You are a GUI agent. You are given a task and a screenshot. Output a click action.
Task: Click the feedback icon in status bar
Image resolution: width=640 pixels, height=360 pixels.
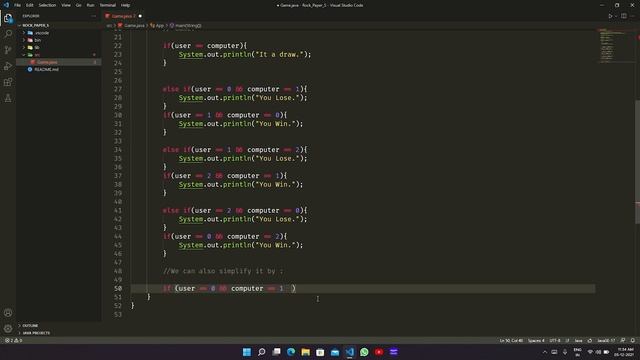623,340
